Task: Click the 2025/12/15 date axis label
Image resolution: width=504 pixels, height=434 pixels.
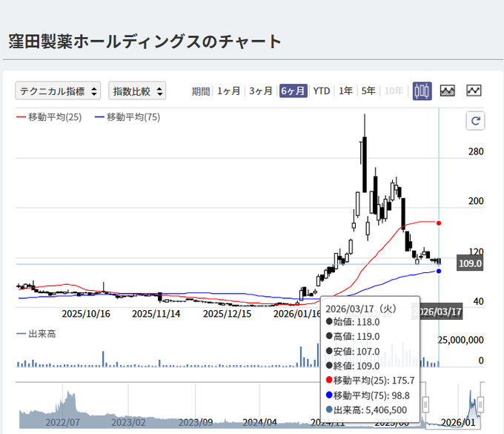Action: coord(227,314)
